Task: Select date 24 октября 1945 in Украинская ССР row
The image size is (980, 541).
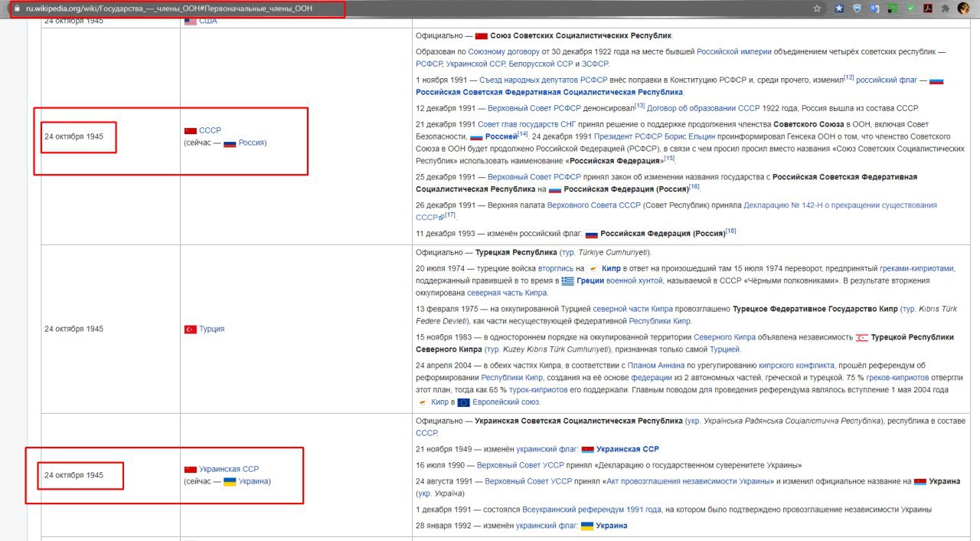Action: click(x=73, y=475)
